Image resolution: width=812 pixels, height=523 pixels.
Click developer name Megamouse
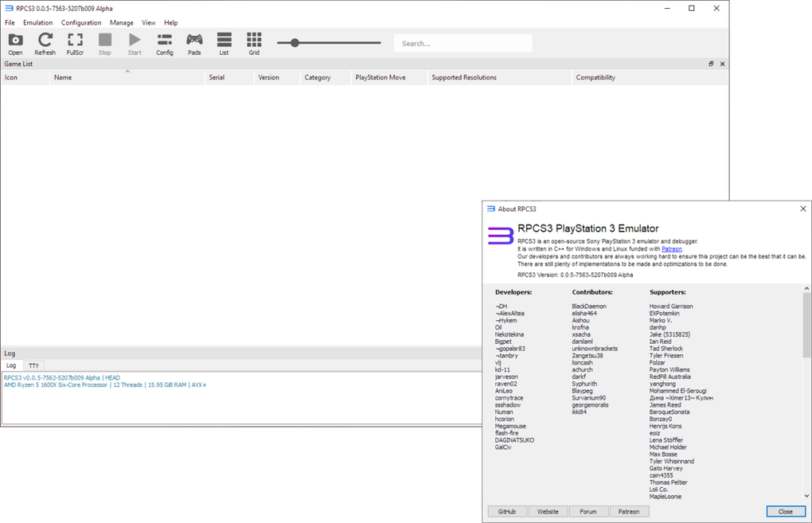click(x=510, y=426)
